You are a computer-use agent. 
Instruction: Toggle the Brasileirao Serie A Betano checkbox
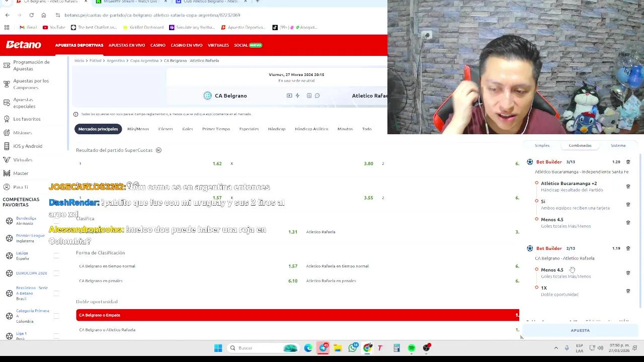tap(56, 293)
